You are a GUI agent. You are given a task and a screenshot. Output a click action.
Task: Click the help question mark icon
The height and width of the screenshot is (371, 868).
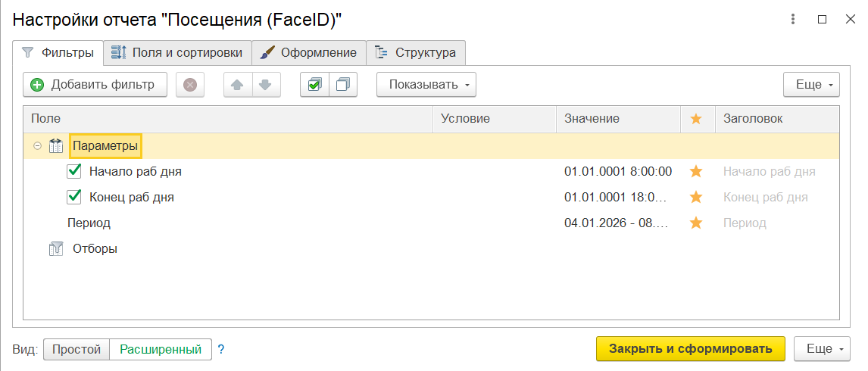coord(221,349)
